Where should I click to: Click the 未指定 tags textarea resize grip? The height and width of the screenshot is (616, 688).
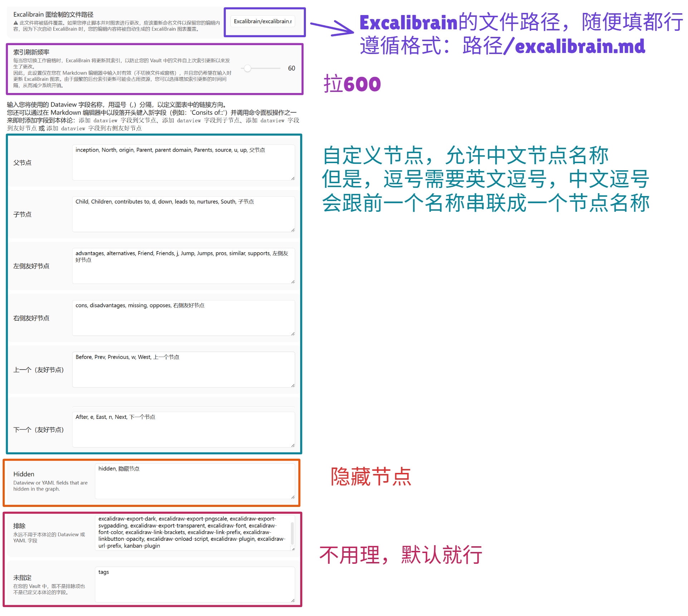click(x=293, y=600)
